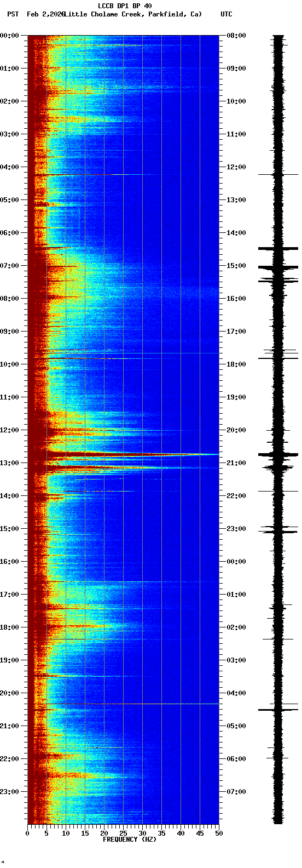Click the frequency axis value '10'
The width and height of the screenshot is (302, 868).
pos(66,833)
